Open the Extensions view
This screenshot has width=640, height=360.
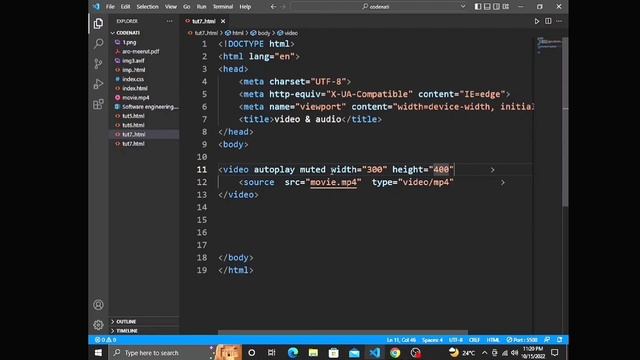coord(98,104)
